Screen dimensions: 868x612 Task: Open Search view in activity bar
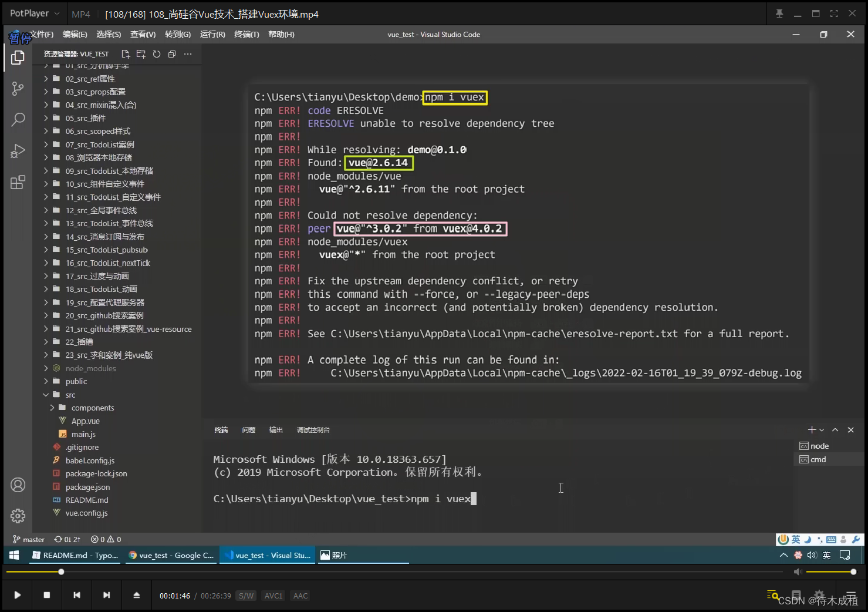coord(18,120)
